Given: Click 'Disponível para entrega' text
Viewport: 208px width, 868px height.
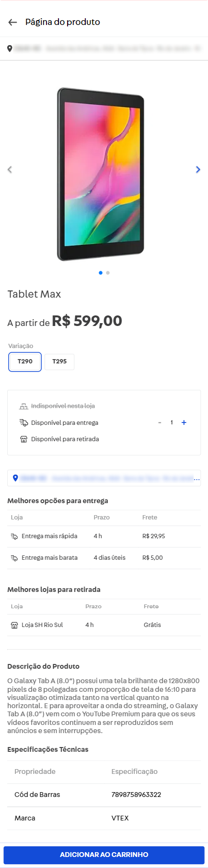Looking at the screenshot, I should click(65, 422).
